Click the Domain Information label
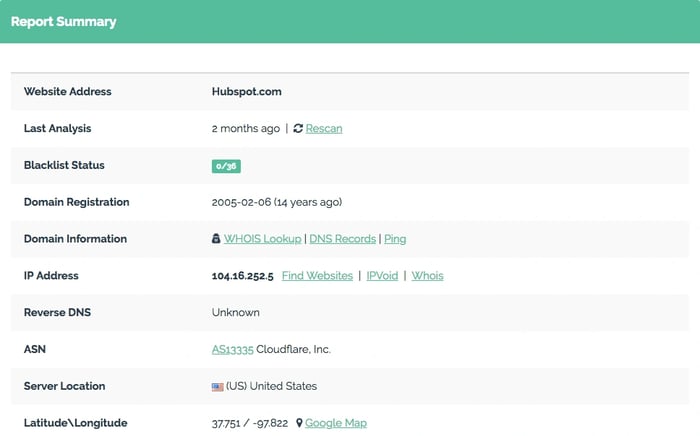The image size is (700, 436). (75, 239)
